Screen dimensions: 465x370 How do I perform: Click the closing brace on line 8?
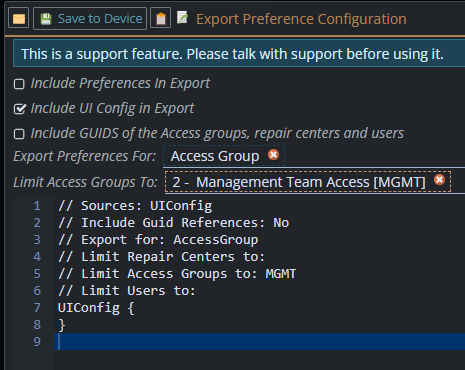(x=62, y=325)
